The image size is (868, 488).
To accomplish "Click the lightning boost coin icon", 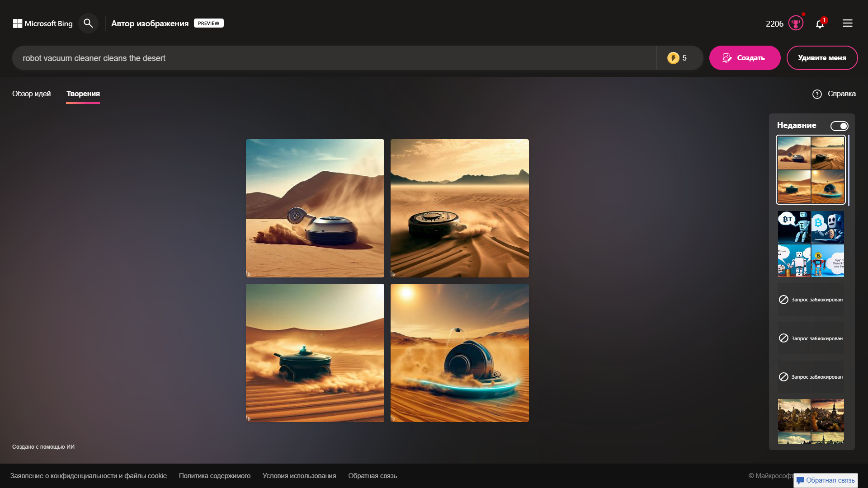I will (673, 58).
